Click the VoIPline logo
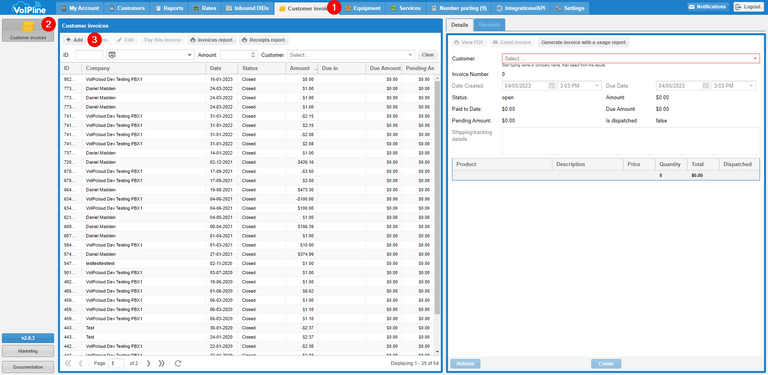Screen dimensions: 768x375 click(28, 8)
